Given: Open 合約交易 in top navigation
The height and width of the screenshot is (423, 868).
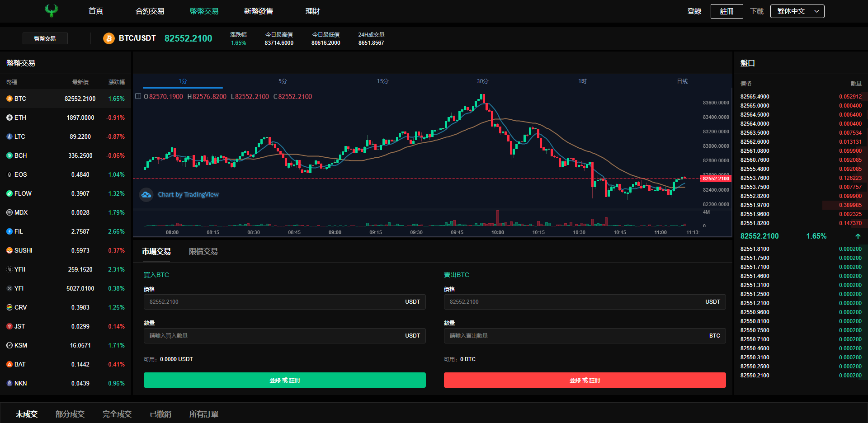Looking at the screenshot, I should [150, 11].
